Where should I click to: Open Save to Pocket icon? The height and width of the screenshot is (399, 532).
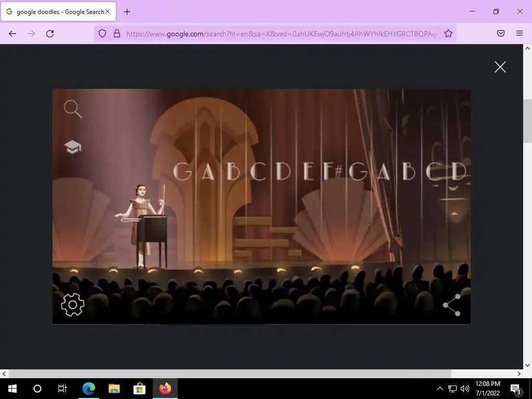pos(501,33)
